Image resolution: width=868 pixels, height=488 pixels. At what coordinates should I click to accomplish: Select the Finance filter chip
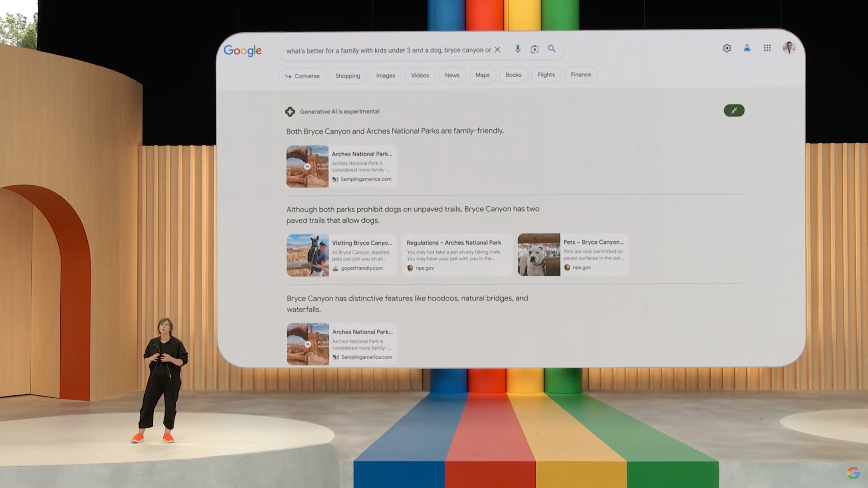point(581,74)
